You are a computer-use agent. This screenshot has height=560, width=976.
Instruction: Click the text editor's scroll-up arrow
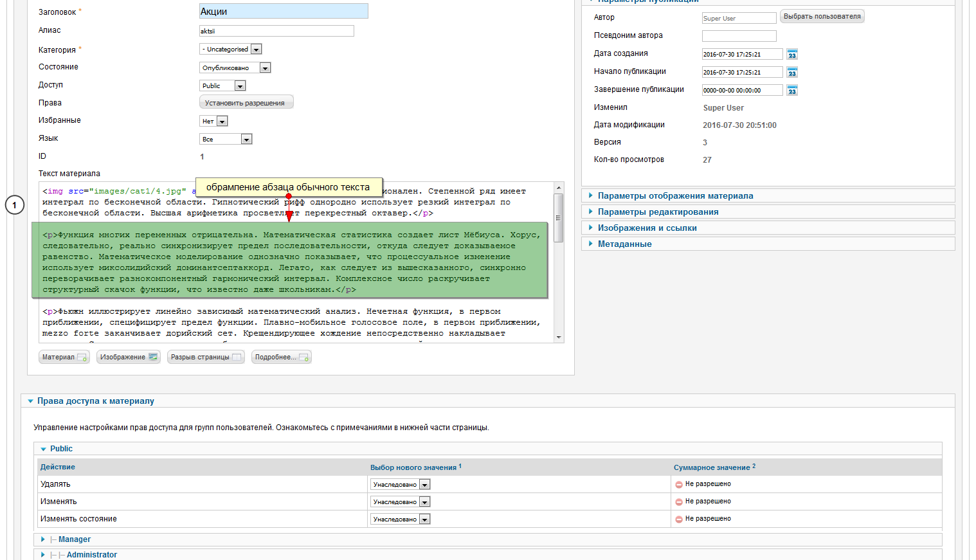point(559,187)
